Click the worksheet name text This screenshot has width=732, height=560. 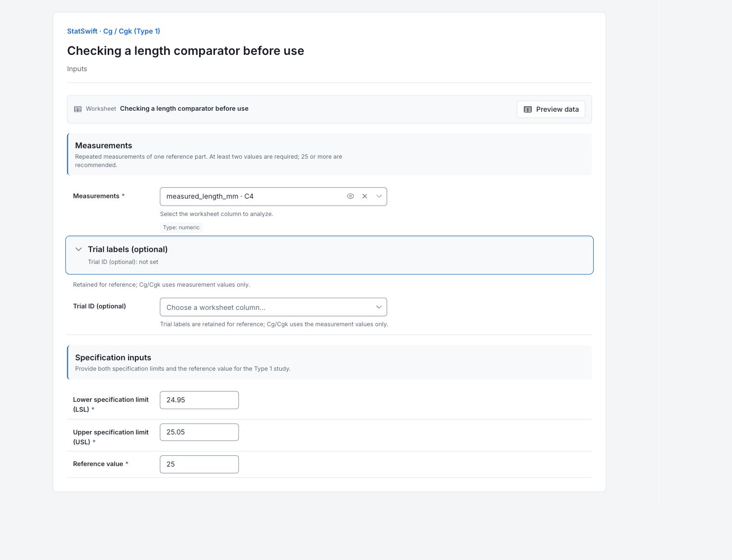(184, 109)
